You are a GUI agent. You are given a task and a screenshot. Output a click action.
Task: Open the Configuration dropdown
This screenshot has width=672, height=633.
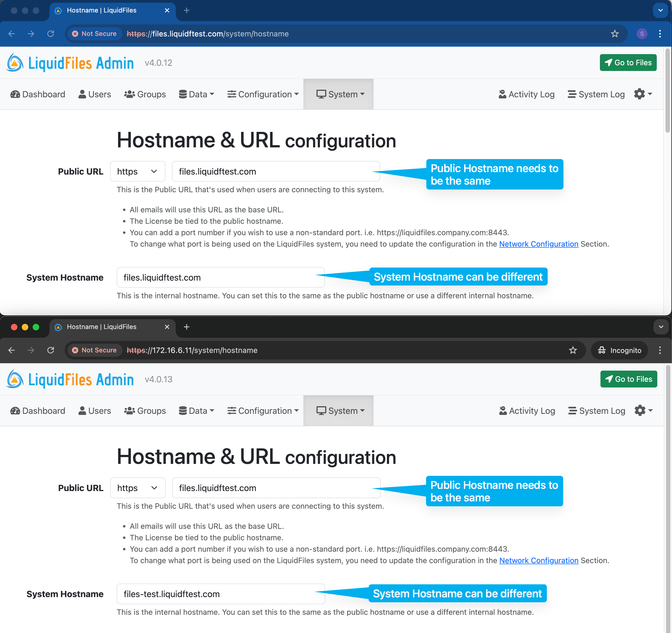tap(263, 94)
